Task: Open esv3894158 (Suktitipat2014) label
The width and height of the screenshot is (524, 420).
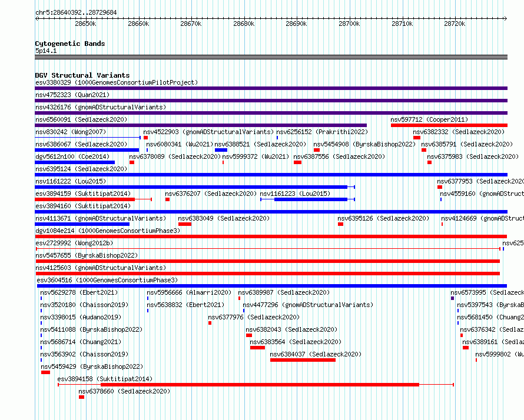Action: (105, 379)
